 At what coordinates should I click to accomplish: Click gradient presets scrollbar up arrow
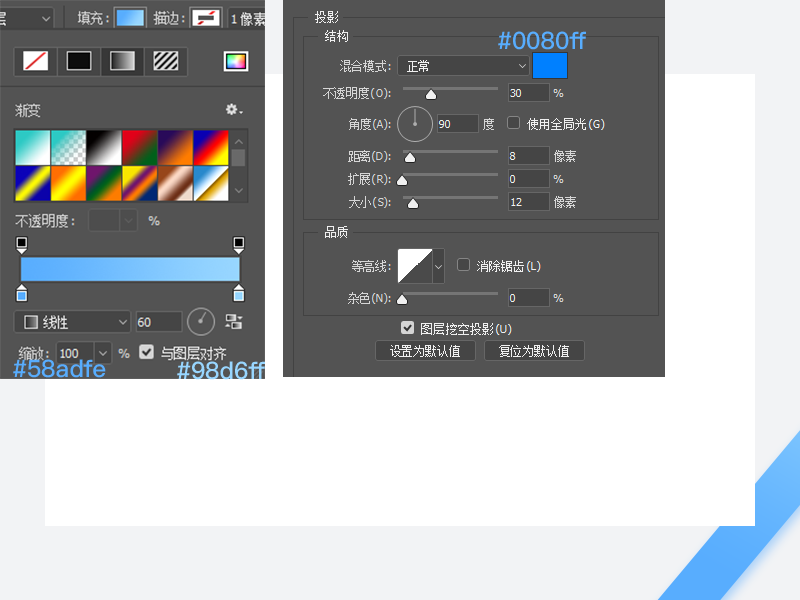238,141
